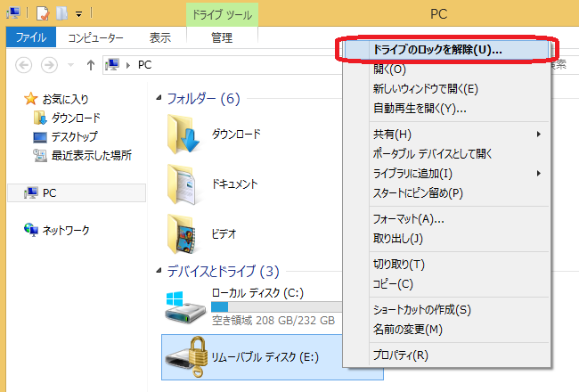The image size is (579, 392).
Task: Select the ローカル ディスク (C:) drive icon
Action: pos(185,307)
